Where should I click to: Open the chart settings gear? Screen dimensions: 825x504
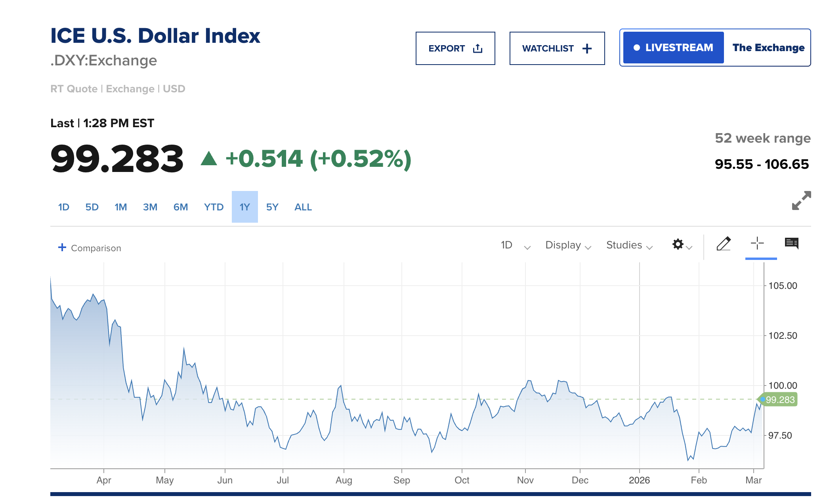(678, 245)
